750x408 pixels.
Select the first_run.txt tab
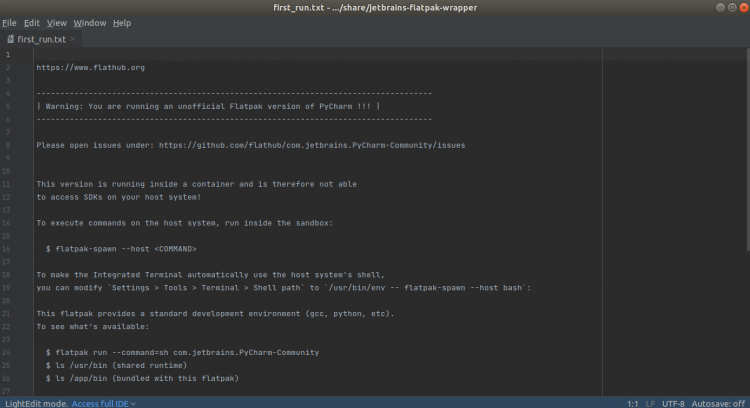point(41,39)
